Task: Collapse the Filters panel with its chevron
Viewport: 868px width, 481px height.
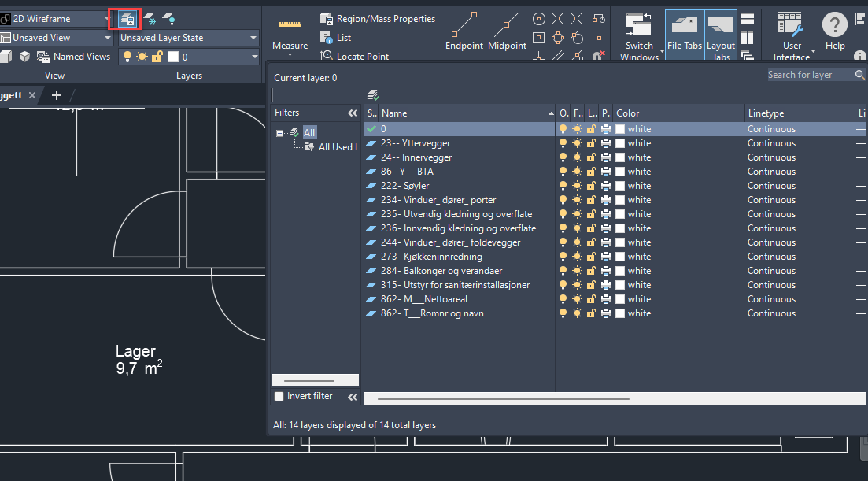Action: coord(353,112)
